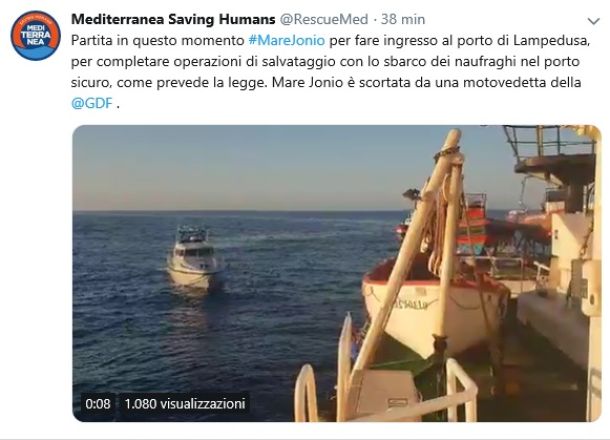The width and height of the screenshot is (610, 440).
Task: Click the 0:08 video duration badge
Action: [x=98, y=404]
